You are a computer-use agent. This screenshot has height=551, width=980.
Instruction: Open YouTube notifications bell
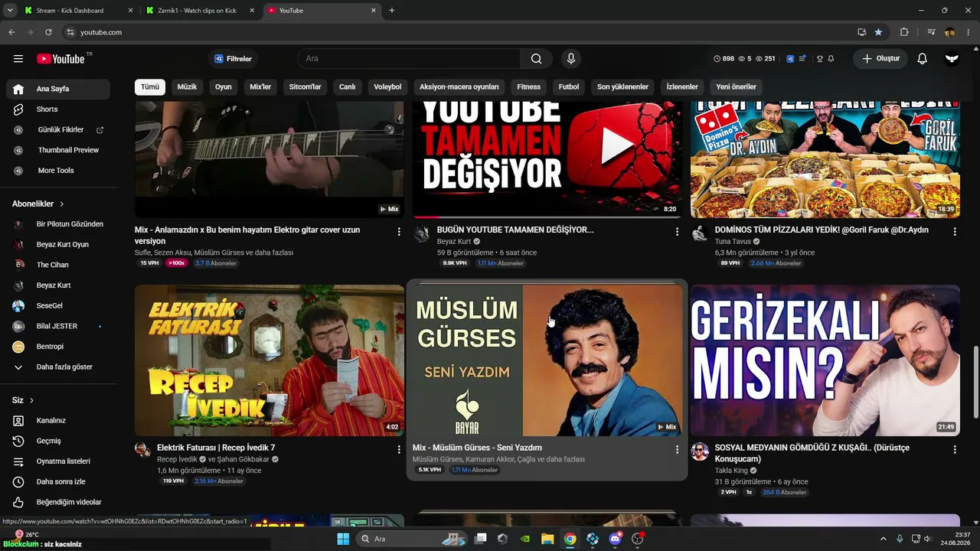(x=923, y=59)
